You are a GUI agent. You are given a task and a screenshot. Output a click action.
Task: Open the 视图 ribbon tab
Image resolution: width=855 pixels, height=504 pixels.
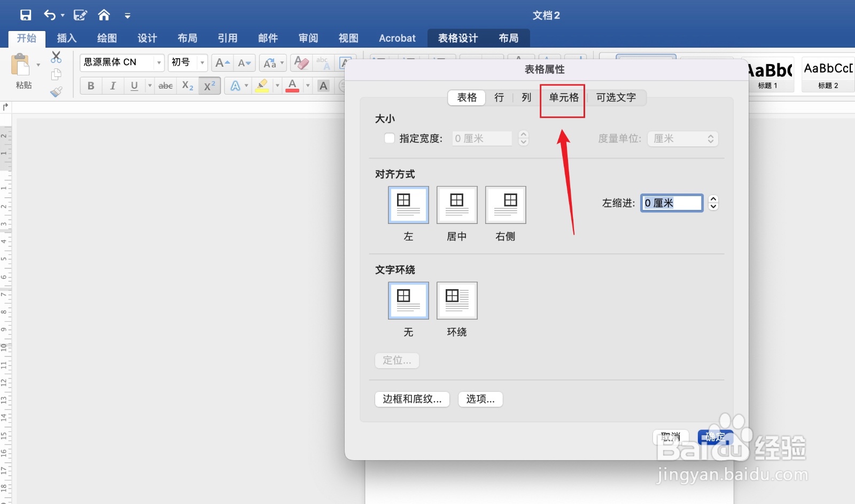pyautogui.click(x=348, y=38)
